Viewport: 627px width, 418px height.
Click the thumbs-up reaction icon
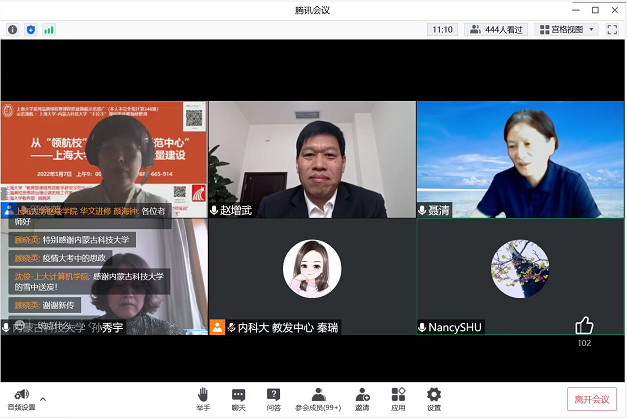(584, 325)
